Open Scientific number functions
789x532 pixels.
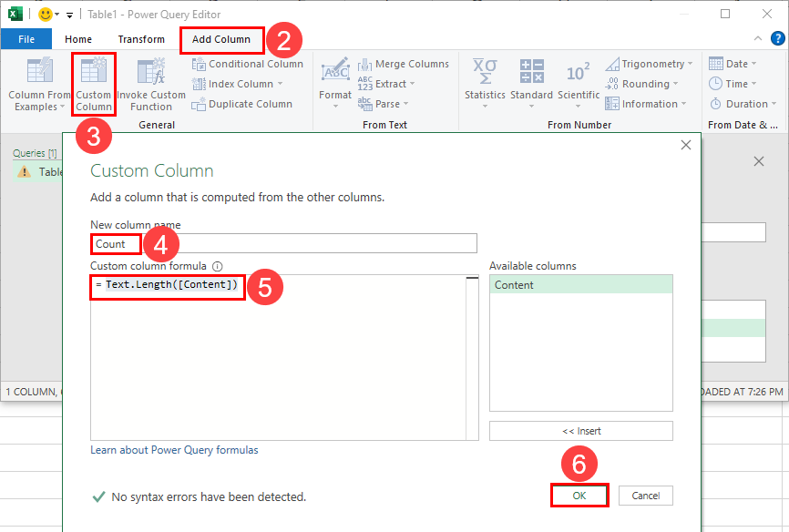click(579, 84)
